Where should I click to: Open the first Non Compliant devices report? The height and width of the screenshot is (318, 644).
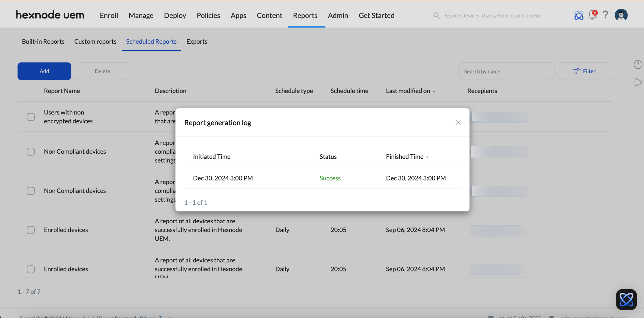[75, 152]
